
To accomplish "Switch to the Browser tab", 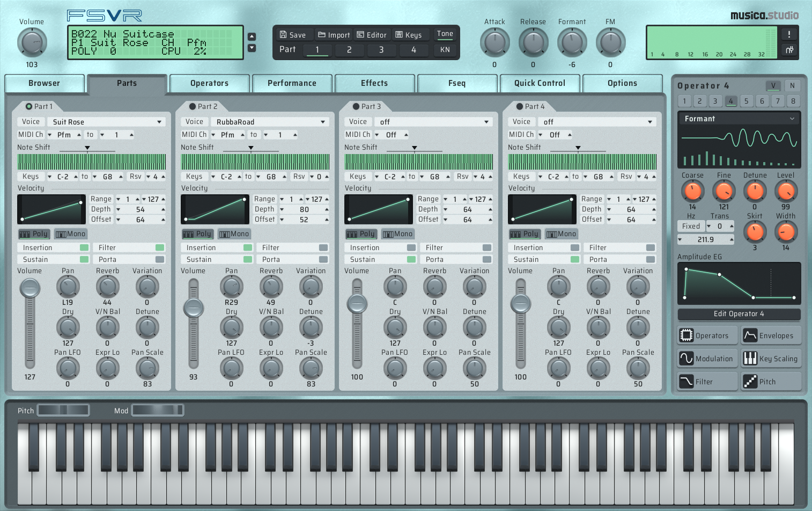I will pyautogui.click(x=45, y=83).
